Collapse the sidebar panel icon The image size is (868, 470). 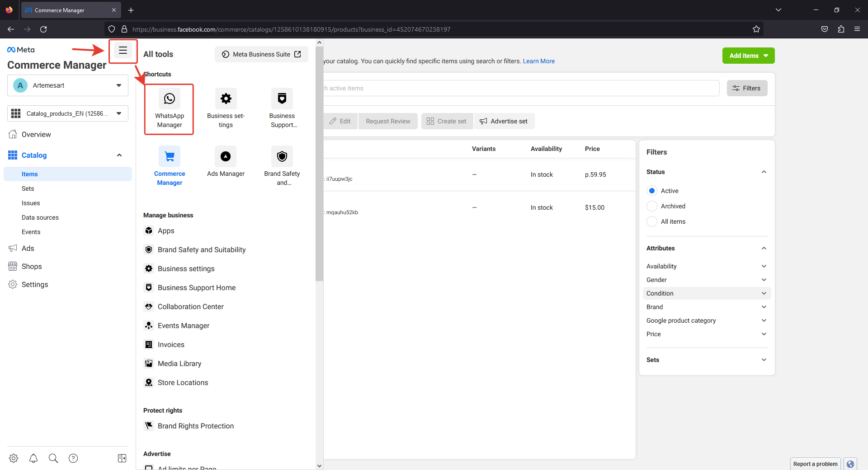coord(122,458)
